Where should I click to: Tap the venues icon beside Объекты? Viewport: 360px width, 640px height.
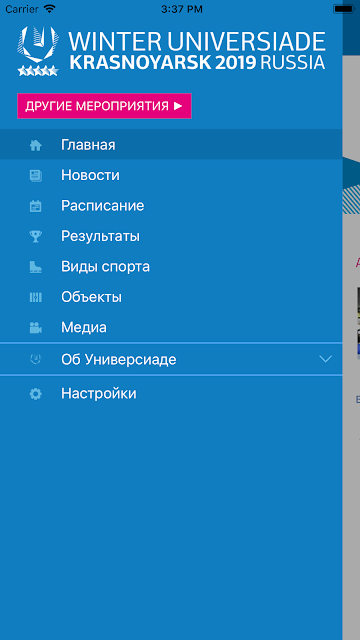click(x=36, y=297)
